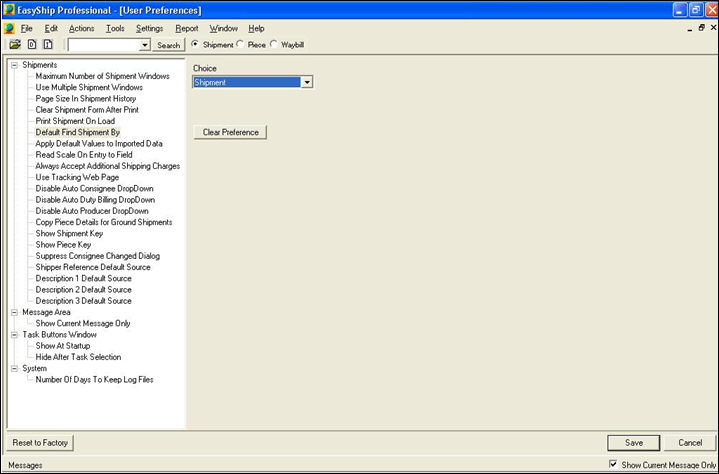The image size is (719, 474).
Task: Click the Task Buttons Window tree label
Action: [x=60, y=335]
